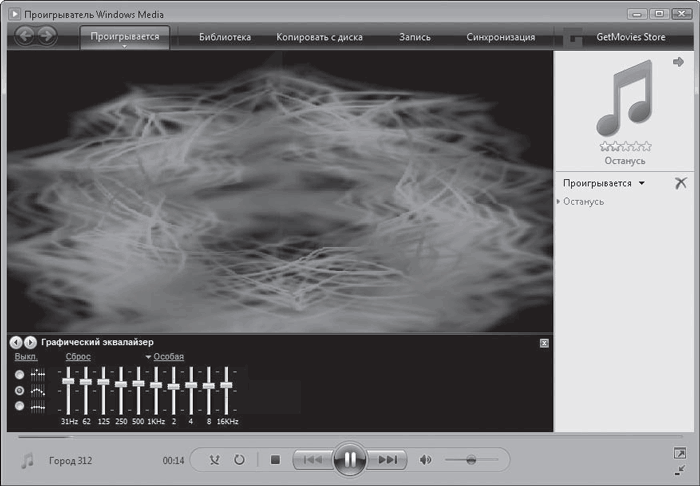Click the Stop button

(275, 460)
